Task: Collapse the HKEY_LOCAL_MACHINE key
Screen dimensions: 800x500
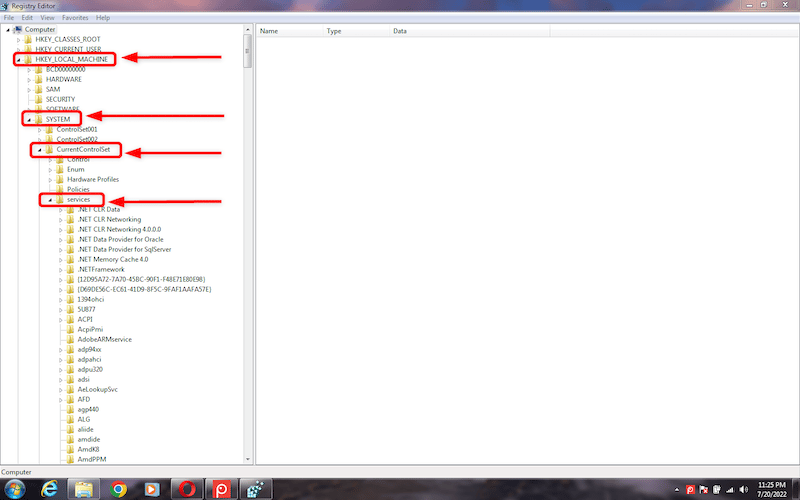Action: point(18,59)
